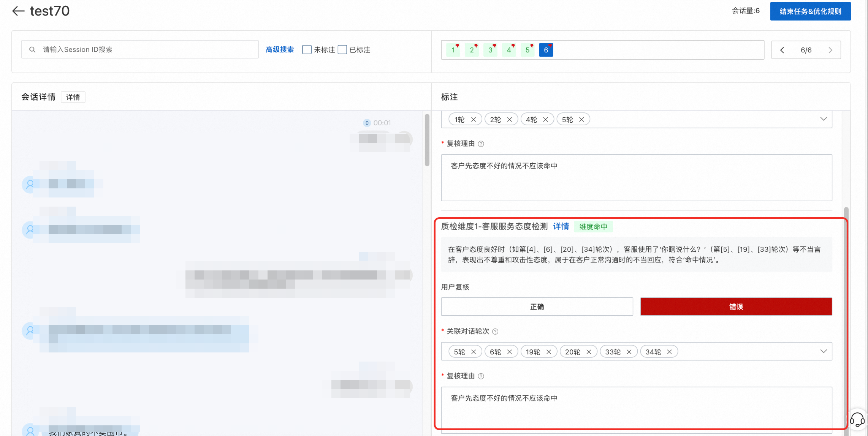Remove the 1轮 tag in top selector

[474, 120]
